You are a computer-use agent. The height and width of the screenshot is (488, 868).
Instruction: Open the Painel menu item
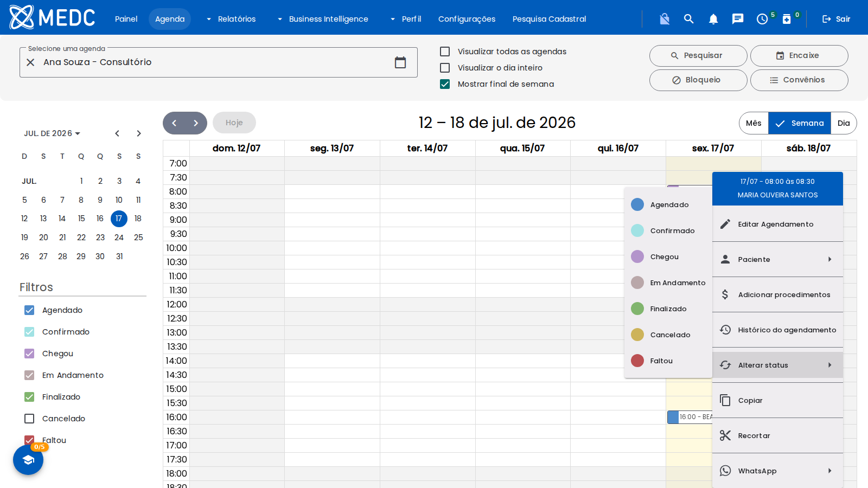[x=126, y=19]
